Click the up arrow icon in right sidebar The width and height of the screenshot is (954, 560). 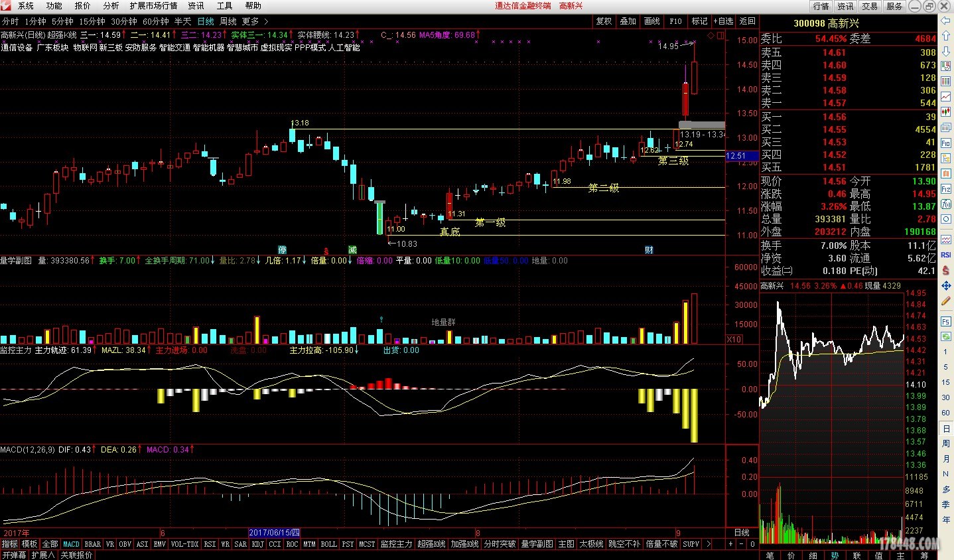pos(946,37)
